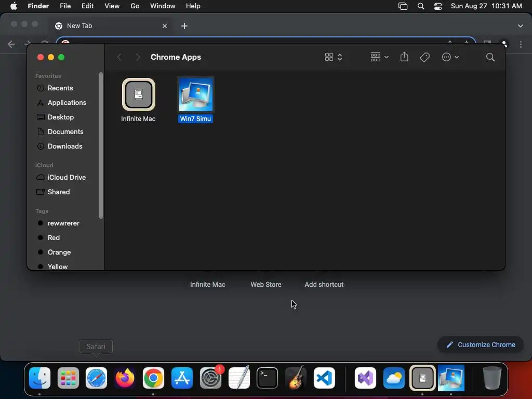The height and width of the screenshot is (399, 532).
Task: Click the date and time in menu bar
Action: click(x=486, y=6)
